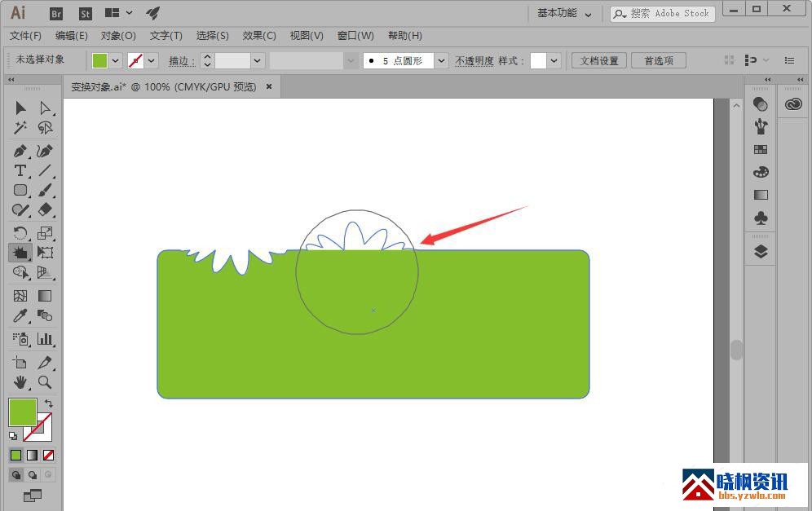812x511 pixels.
Task: Open the stroke color dropdown arrow
Action: (x=151, y=60)
